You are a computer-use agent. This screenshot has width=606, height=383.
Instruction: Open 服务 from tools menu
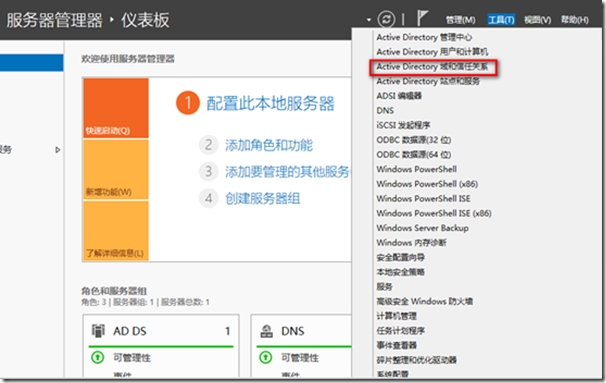[384, 287]
